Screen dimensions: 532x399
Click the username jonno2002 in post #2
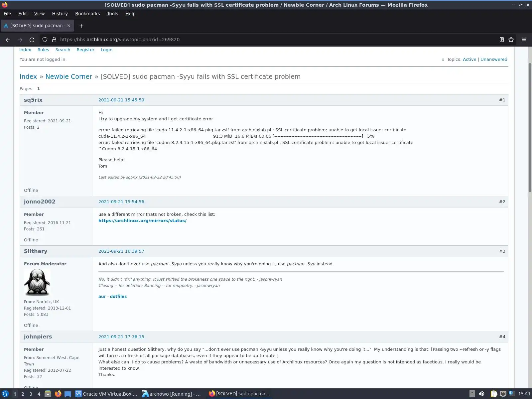point(40,202)
